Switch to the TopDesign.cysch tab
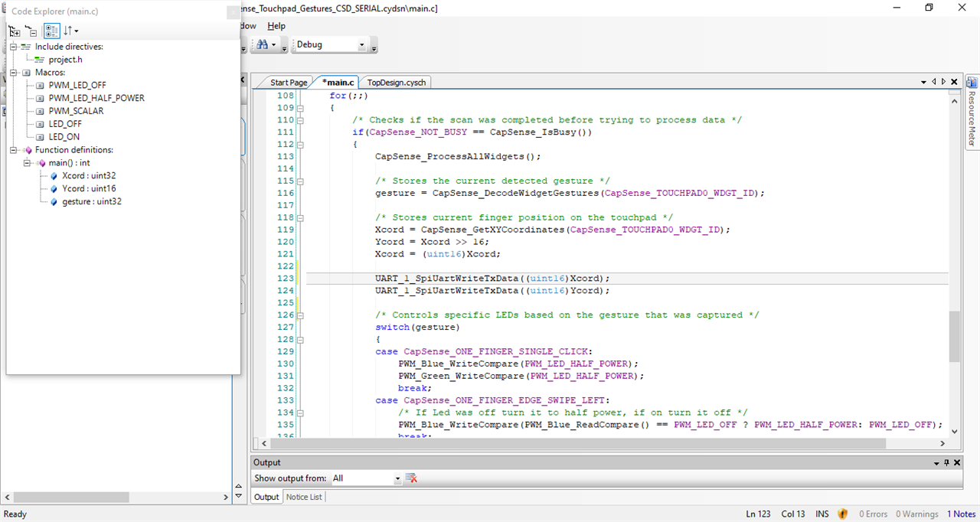This screenshot has width=980, height=522. click(x=396, y=83)
